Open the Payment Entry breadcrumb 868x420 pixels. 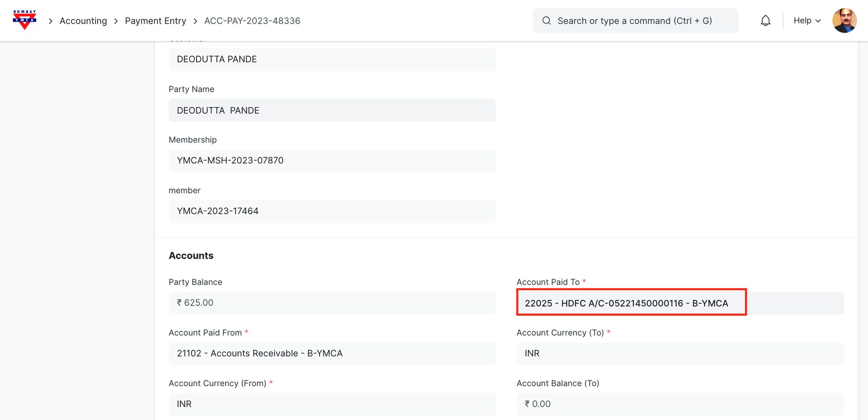click(156, 21)
